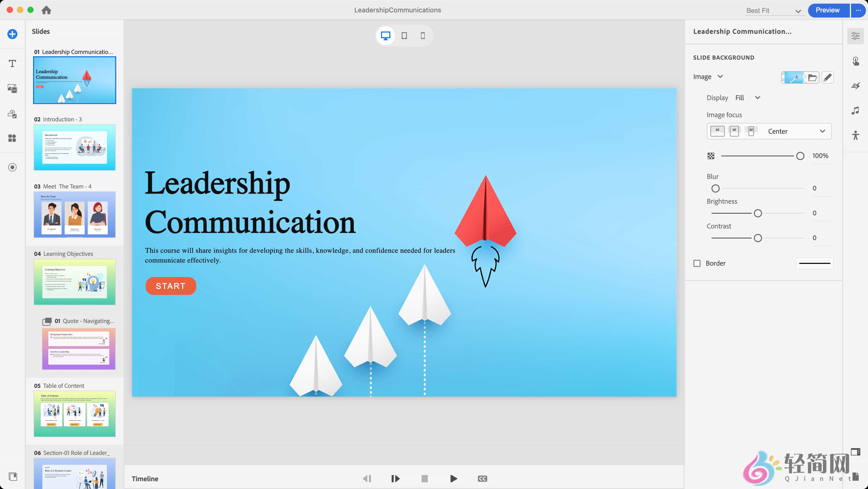This screenshot has height=489, width=868.
Task: Open the Audio panel music note icon
Action: coord(856,111)
